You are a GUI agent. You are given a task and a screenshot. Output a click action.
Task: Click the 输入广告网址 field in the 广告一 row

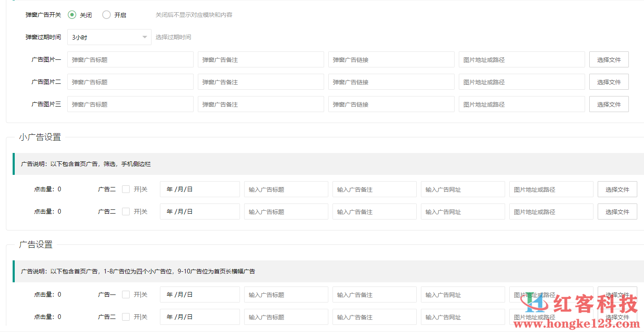pos(463,294)
